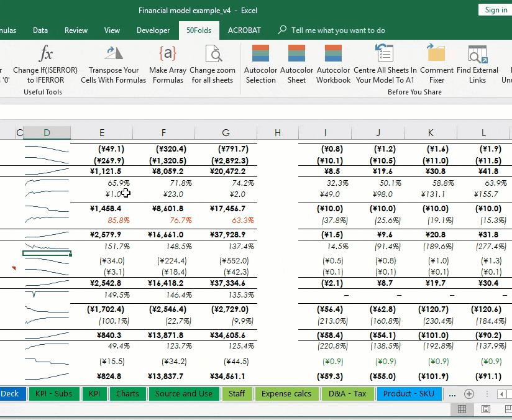Apply Autocolor Selection

click(260, 64)
